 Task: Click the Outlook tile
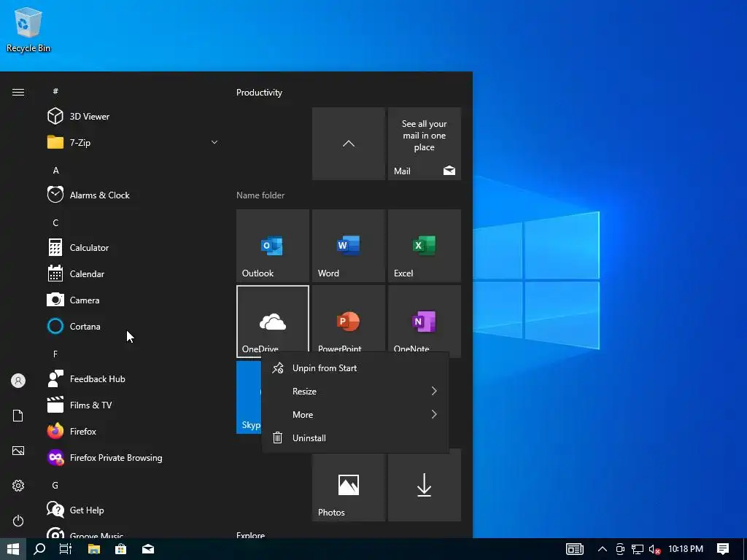click(x=273, y=246)
